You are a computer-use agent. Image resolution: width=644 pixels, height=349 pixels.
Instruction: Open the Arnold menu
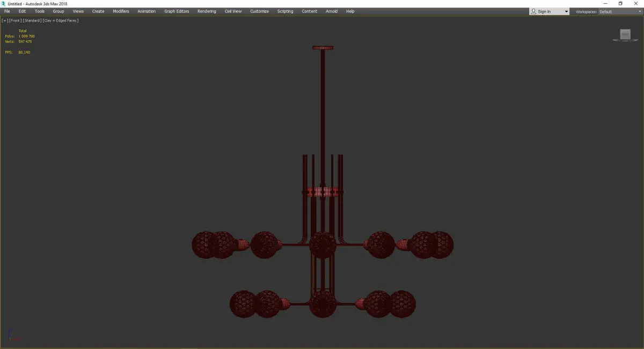(x=332, y=11)
